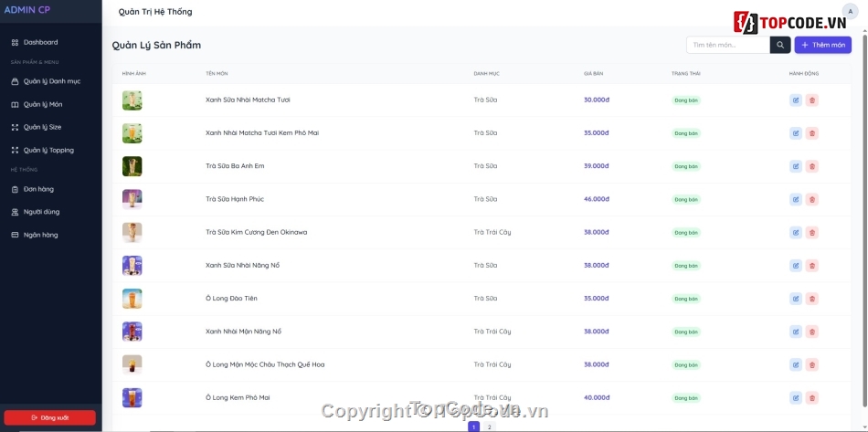Screen dimensions: 868x432
Task: Click the Thêm món button
Action: point(822,45)
